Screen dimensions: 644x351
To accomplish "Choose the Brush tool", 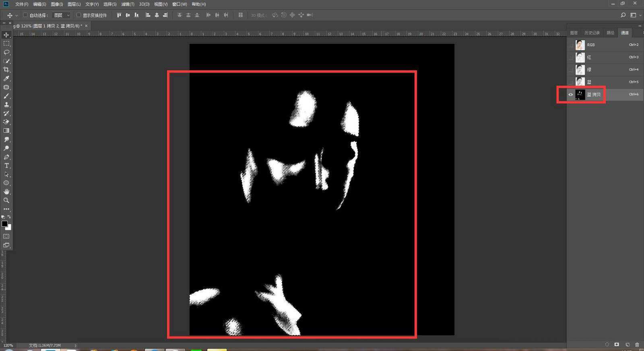I will (x=6, y=96).
